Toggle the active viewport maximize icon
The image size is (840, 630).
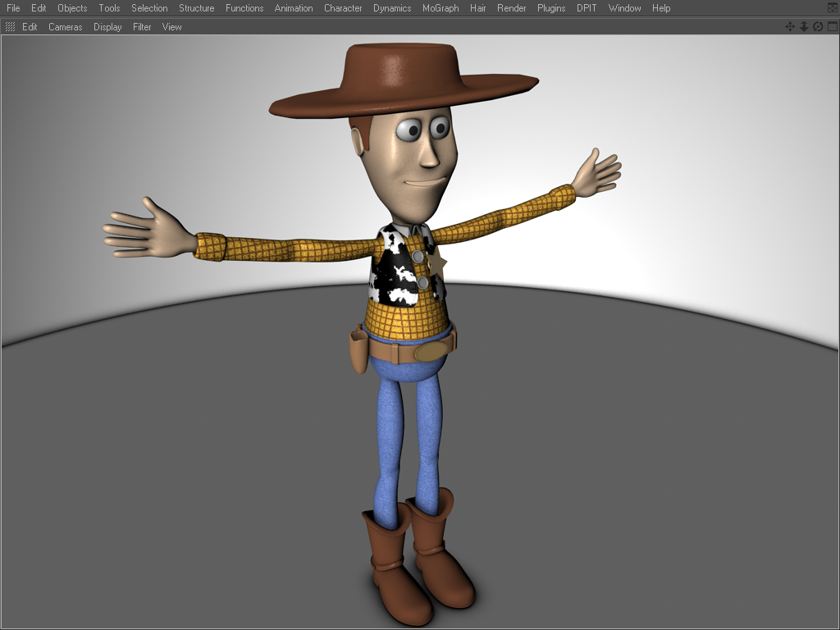[832, 27]
